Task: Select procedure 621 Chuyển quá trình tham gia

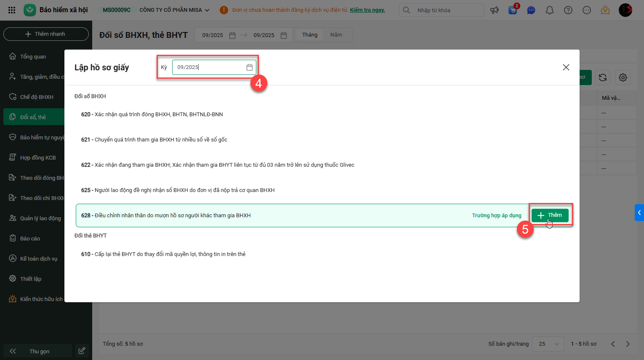Action: [x=324, y=140]
